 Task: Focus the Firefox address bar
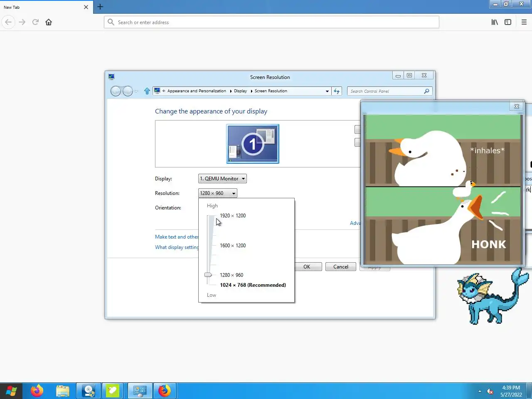tap(271, 22)
